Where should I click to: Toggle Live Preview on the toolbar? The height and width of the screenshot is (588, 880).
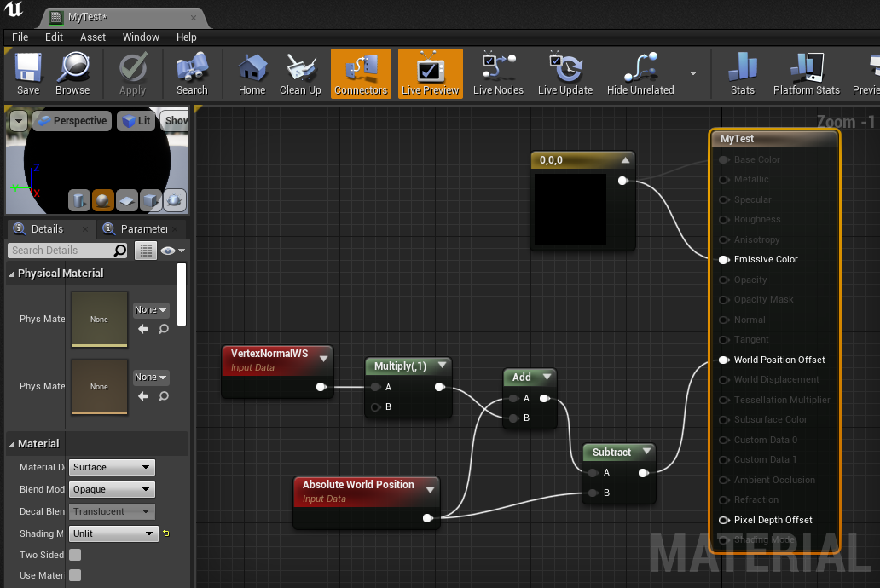(430, 73)
